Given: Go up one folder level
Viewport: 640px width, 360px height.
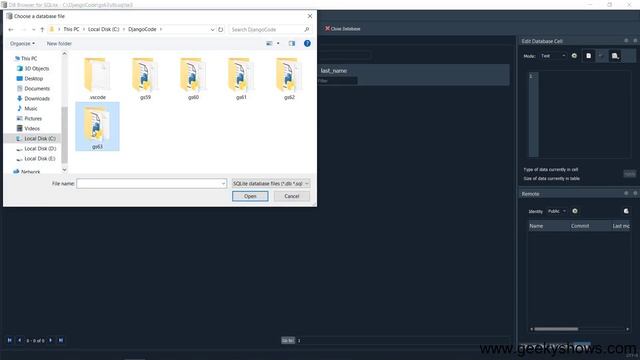Looking at the screenshot, I should (42, 29).
